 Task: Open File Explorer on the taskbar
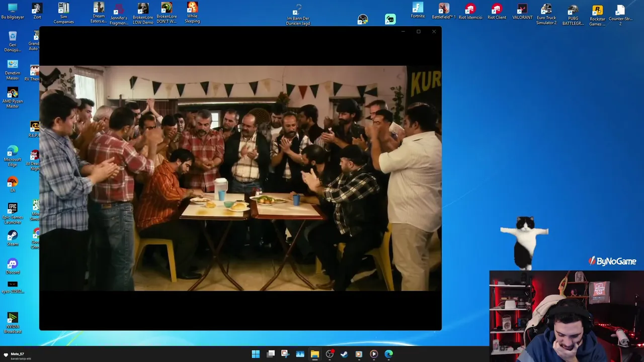click(314, 354)
